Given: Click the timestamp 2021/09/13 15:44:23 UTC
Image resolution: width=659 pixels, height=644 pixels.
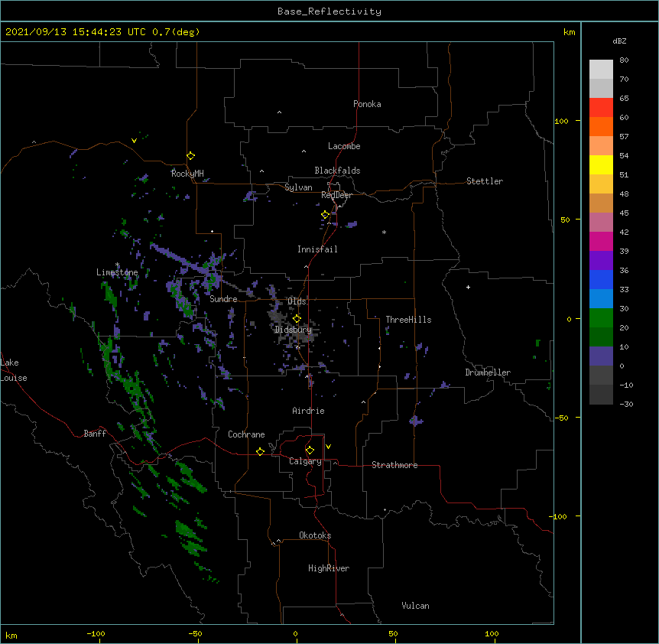Looking at the screenshot, I should point(76,32).
